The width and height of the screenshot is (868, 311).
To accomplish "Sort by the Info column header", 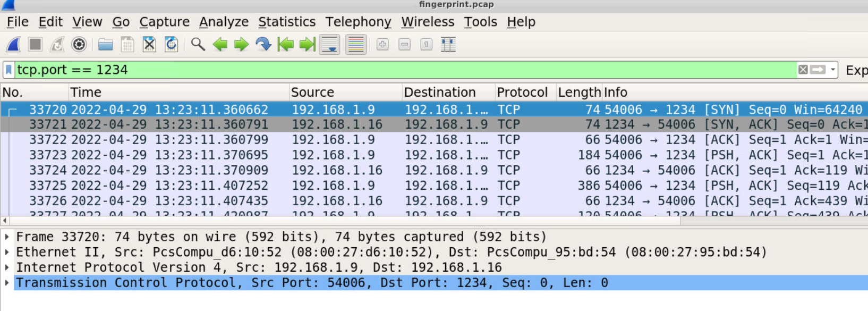I will pyautogui.click(x=735, y=92).
